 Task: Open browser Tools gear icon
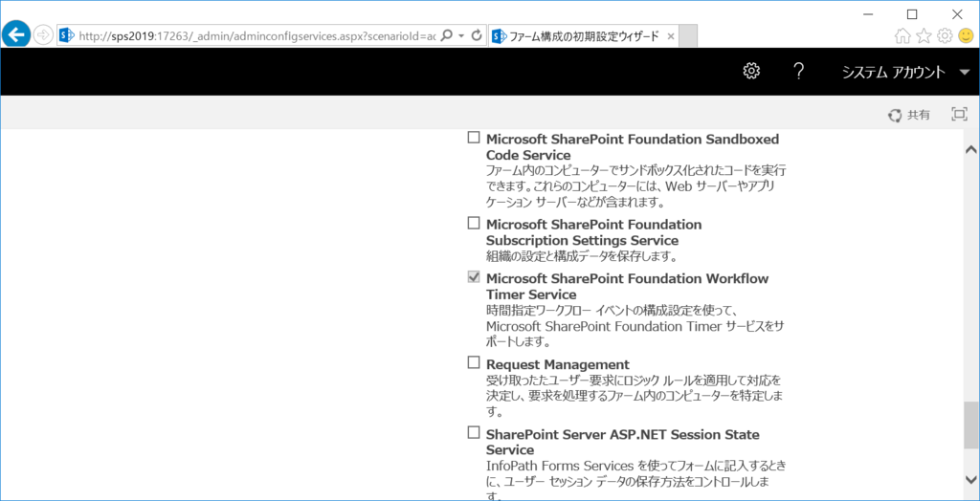pyautogui.click(x=945, y=36)
